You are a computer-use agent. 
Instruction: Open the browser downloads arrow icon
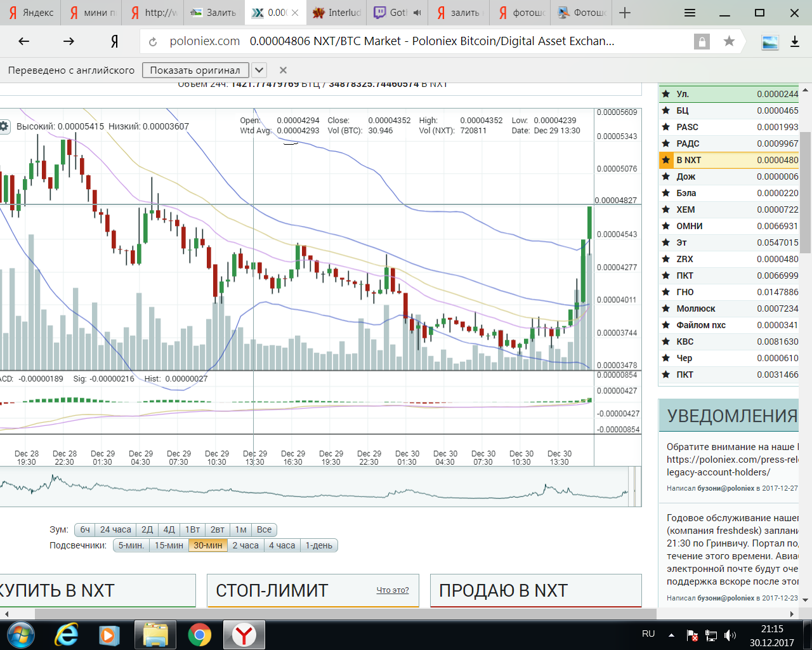[x=794, y=42]
